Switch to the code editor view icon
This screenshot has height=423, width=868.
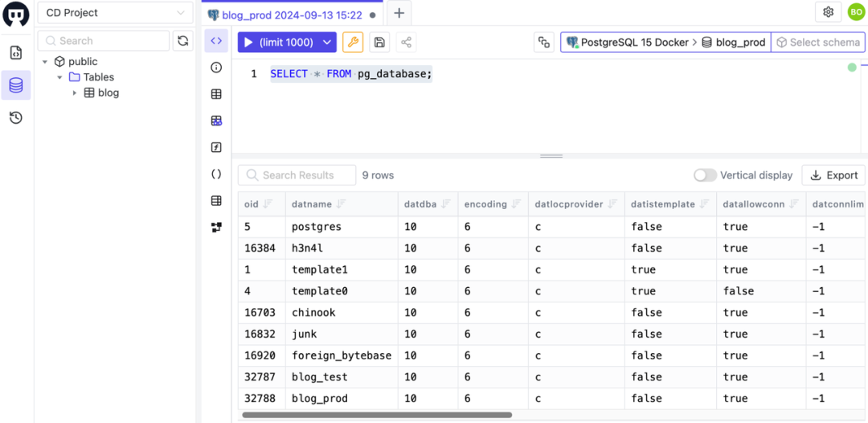click(x=216, y=41)
